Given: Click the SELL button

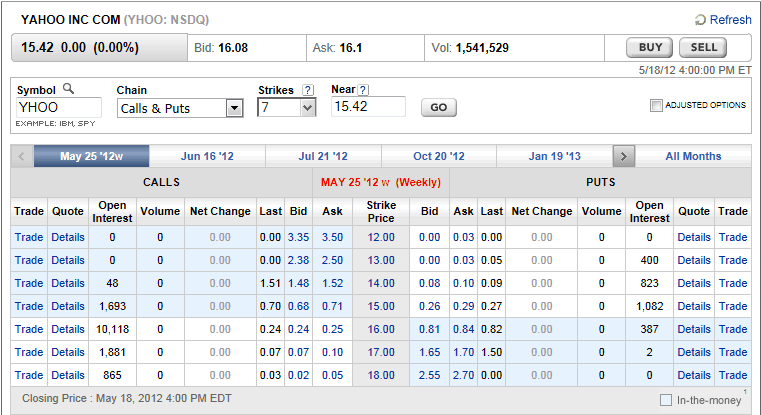Looking at the screenshot, I should pos(703,48).
